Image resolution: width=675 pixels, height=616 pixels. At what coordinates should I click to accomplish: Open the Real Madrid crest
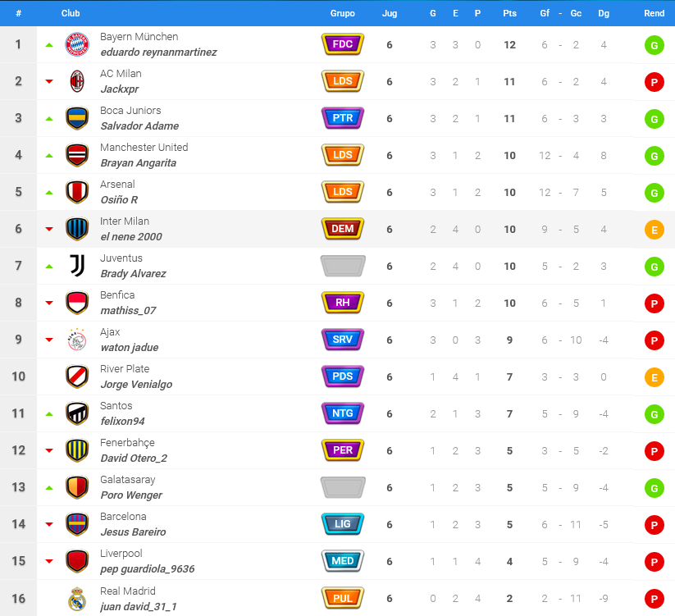(x=77, y=598)
